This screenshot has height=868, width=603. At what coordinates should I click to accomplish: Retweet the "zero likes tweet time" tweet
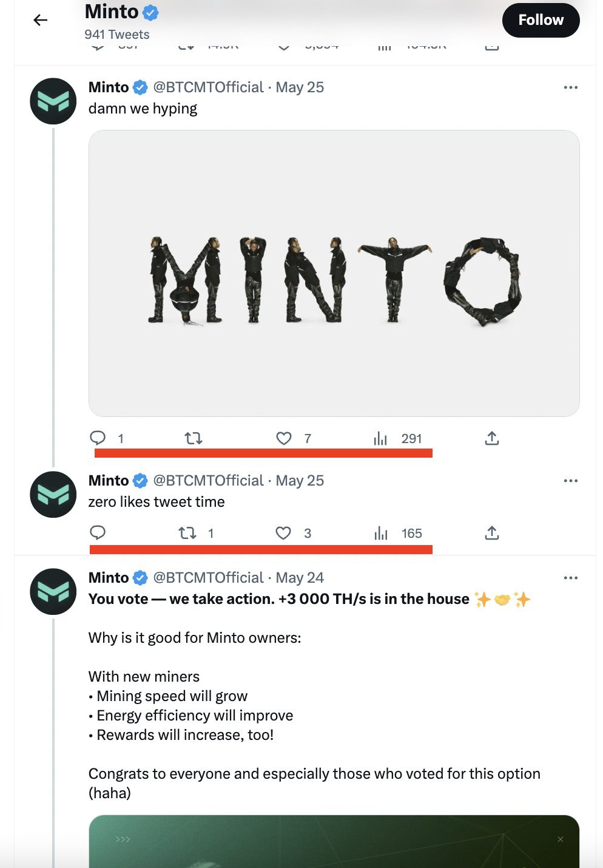pos(187,533)
